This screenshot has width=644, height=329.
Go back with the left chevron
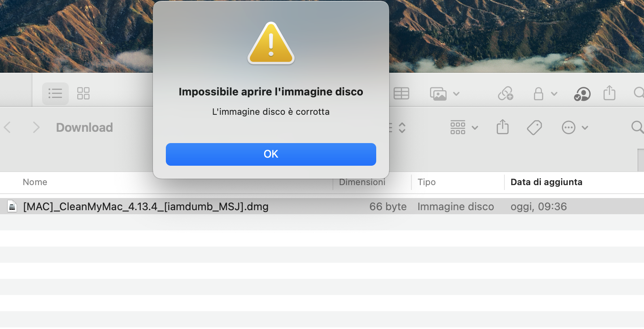pos(7,128)
